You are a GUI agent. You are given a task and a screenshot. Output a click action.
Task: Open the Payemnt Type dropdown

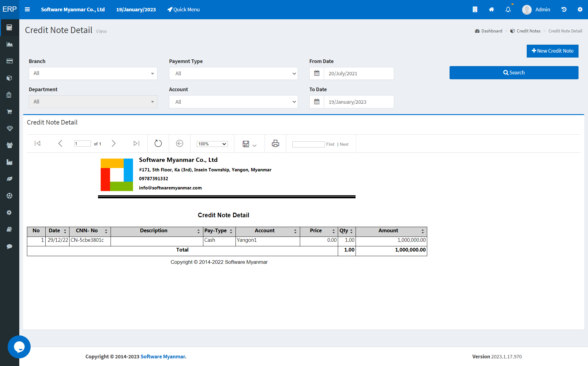click(233, 73)
